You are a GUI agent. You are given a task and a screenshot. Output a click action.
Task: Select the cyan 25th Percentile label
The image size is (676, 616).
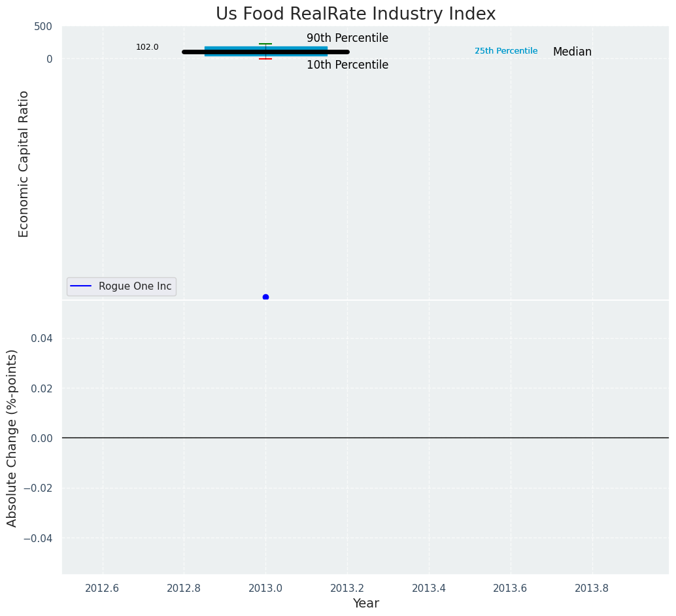506,51
